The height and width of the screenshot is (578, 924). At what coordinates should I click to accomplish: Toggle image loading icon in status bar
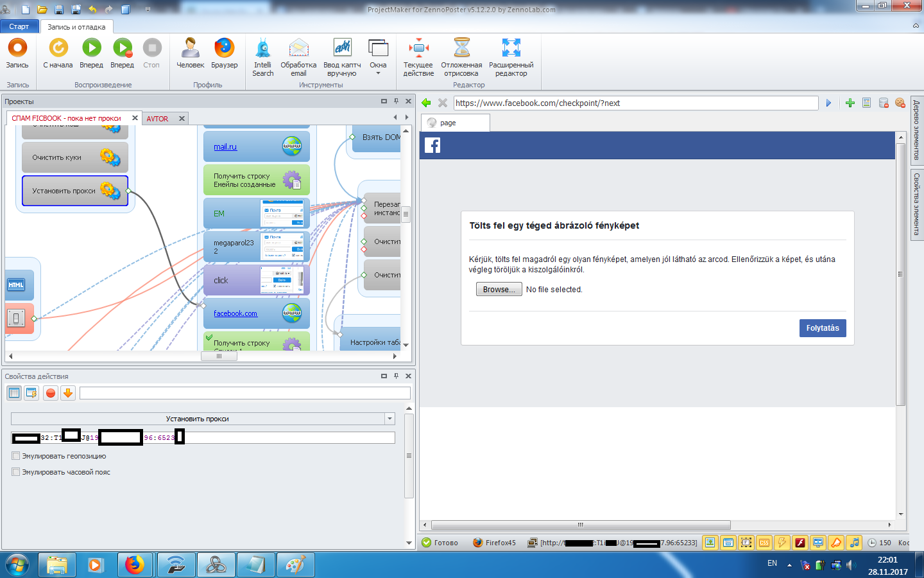click(710, 543)
